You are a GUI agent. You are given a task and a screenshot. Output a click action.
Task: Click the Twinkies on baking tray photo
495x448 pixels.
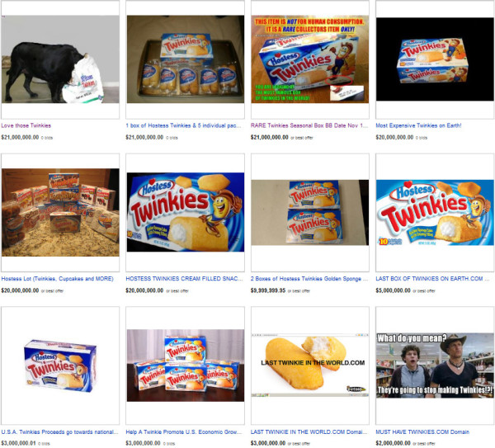(186, 59)
